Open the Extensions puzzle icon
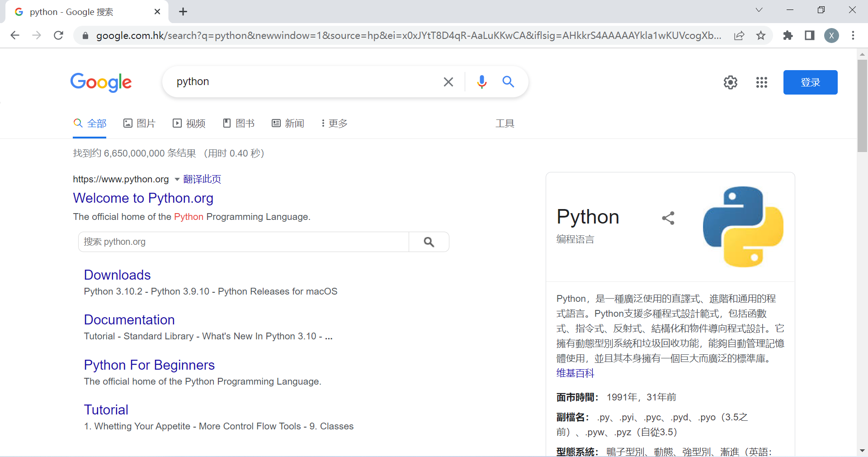The image size is (868, 457). (x=788, y=35)
